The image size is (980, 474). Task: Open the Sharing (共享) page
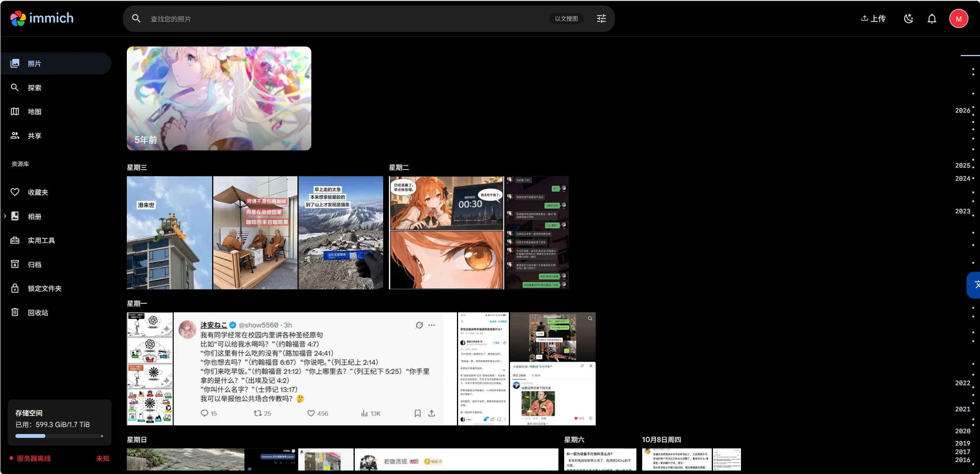pos(56,136)
